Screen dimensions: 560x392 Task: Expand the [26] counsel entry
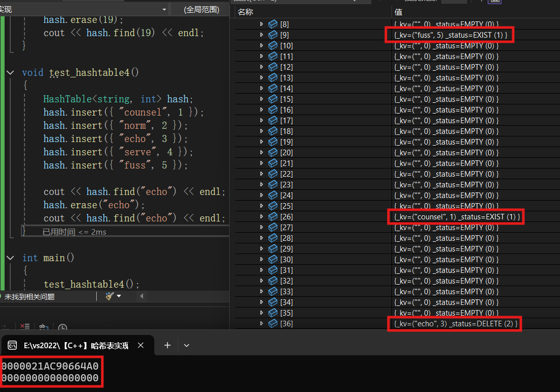coord(262,216)
